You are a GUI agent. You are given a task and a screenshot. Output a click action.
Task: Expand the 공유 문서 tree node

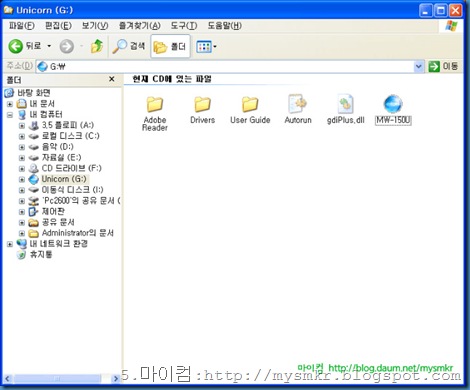22,223
